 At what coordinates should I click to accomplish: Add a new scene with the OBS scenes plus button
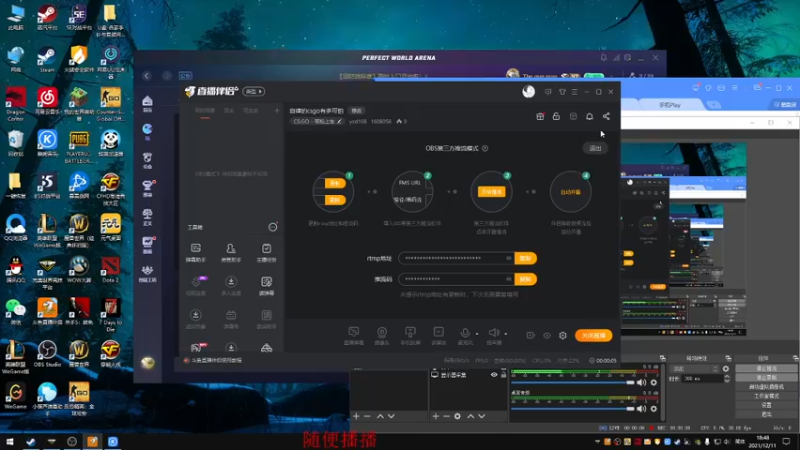(x=356, y=416)
